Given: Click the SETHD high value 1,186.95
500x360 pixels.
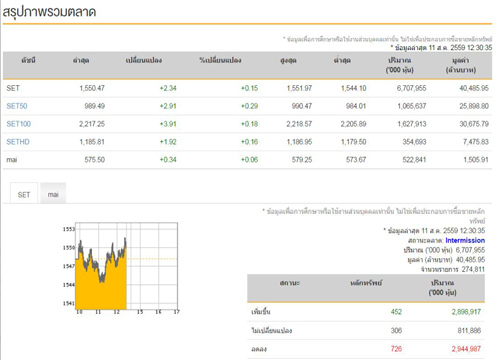Looking at the screenshot, I should click(x=299, y=142).
